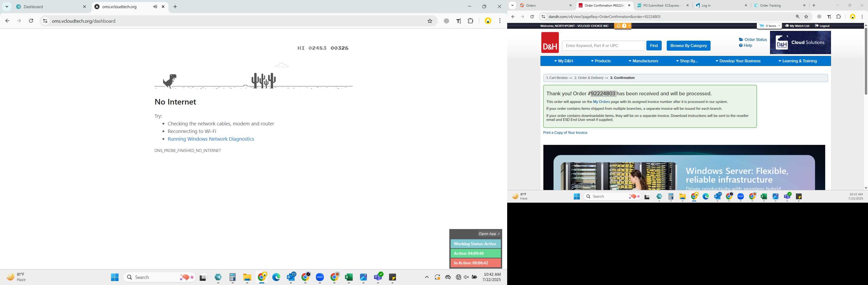Open File Explorer from the left taskbar
The image size is (868, 285).
pos(247,277)
